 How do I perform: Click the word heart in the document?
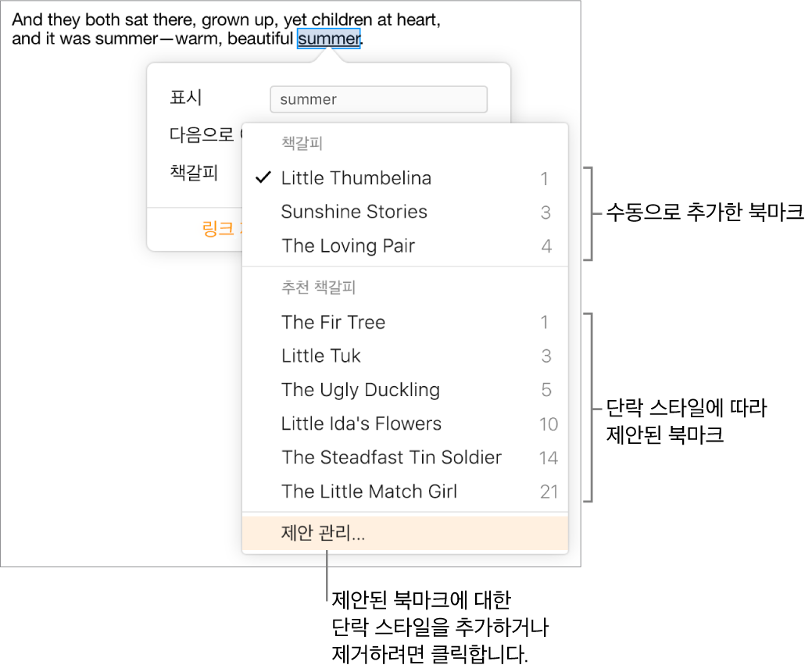(x=420, y=21)
